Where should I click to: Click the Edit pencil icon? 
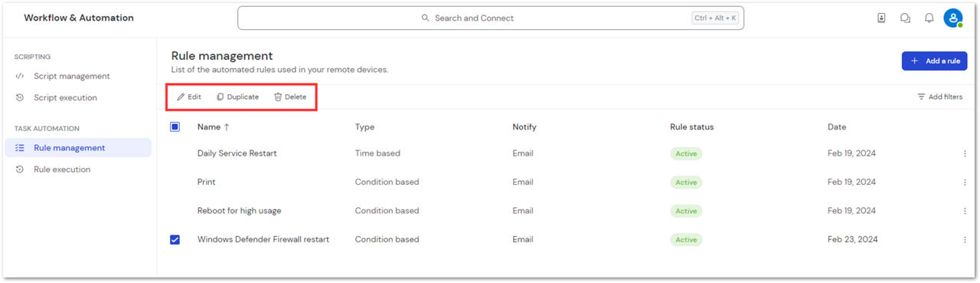coord(181,97)
